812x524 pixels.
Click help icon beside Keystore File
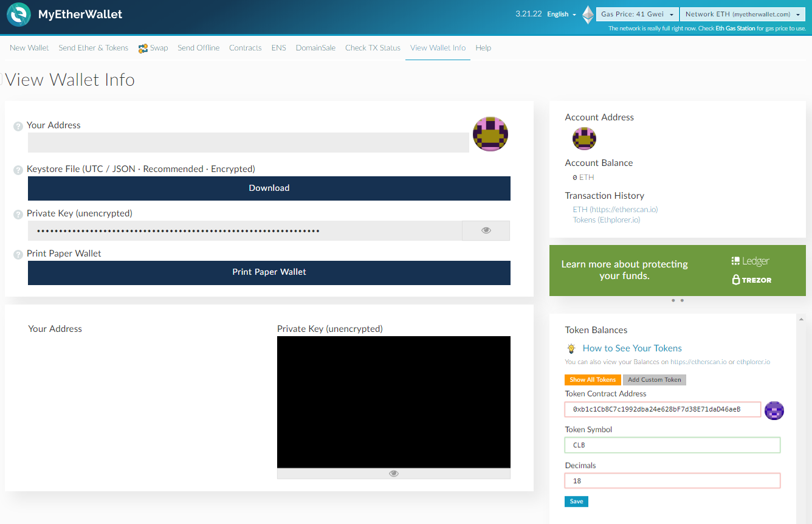(x=18, y=170)
